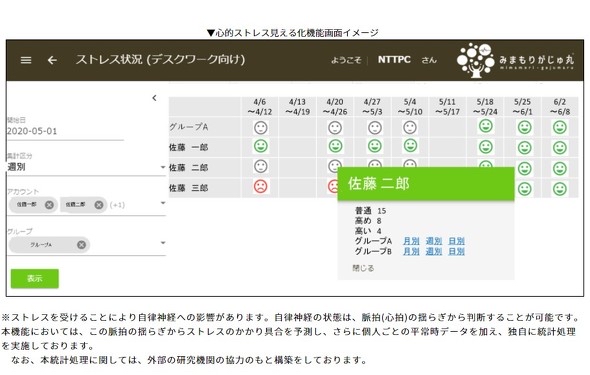
Task: Remove the 佐藤一郎 account chip
Action: click(49, 205)
